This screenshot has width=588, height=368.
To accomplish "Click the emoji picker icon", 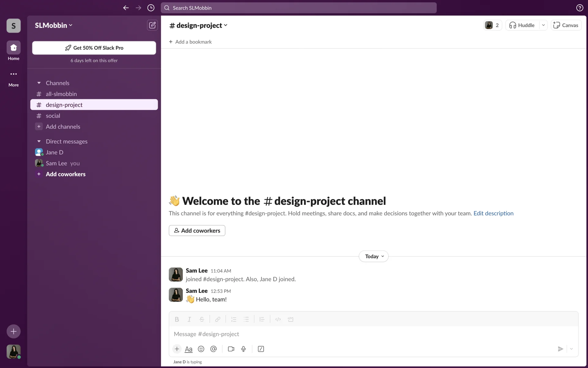I will [x=201, y=349].
